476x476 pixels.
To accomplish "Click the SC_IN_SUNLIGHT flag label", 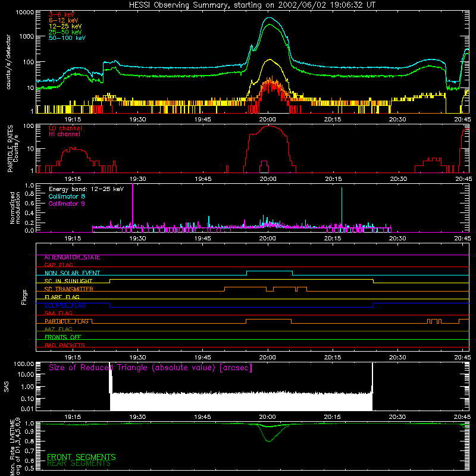I will 68,281.
